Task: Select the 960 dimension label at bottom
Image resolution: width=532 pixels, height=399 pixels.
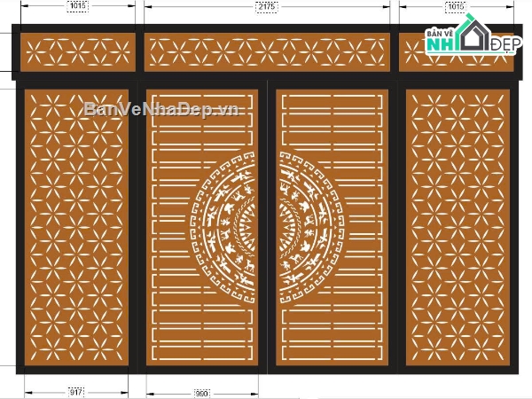Action: [x=201, y=391]
